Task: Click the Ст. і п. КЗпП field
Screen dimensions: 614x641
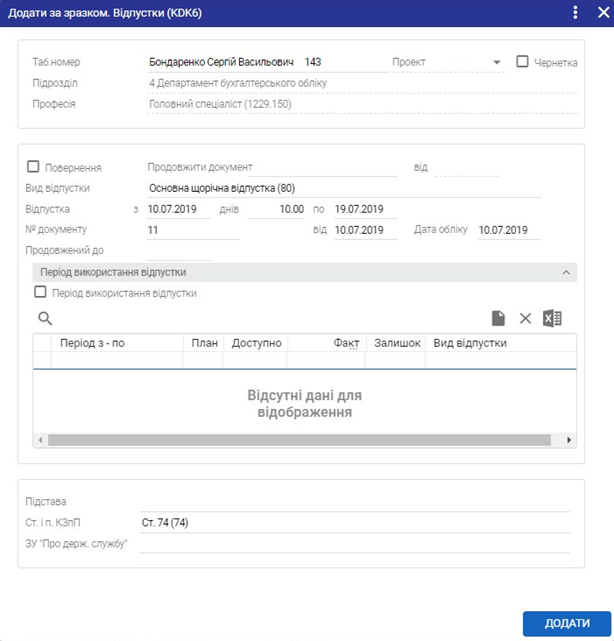Action: (x=355, y=521)
